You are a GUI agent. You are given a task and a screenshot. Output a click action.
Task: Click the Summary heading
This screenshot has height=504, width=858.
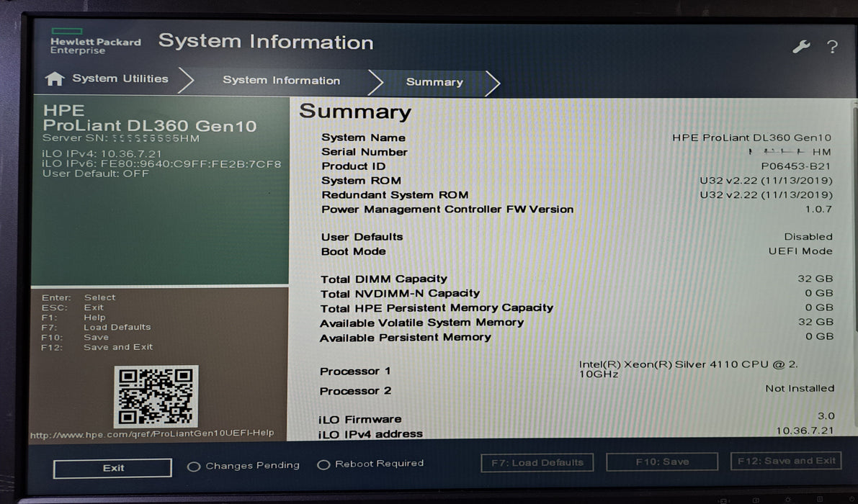coord(355,112)
